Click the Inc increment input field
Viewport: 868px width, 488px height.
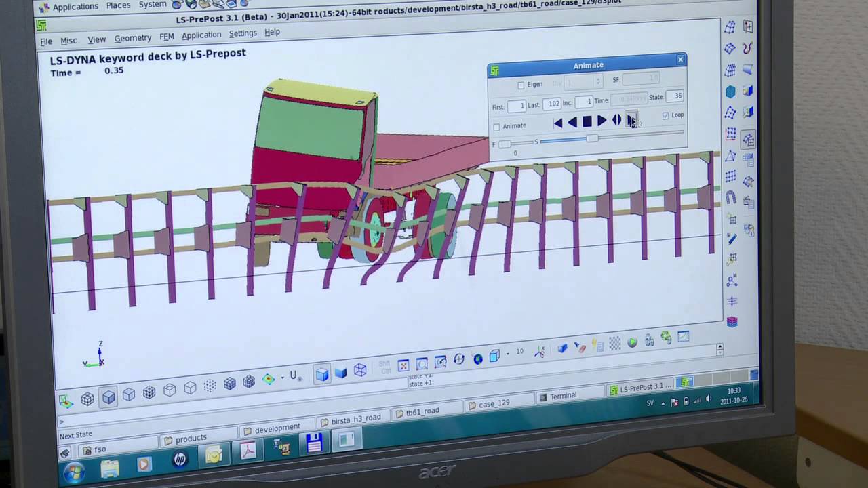[583, 102]
